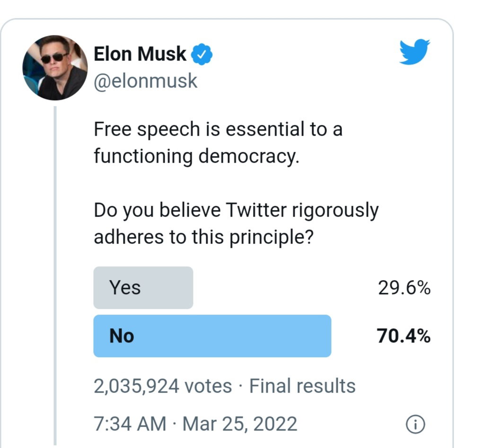Click the 29.6% result label
Viewport: 482px width, 448px height.
point(404,288)
